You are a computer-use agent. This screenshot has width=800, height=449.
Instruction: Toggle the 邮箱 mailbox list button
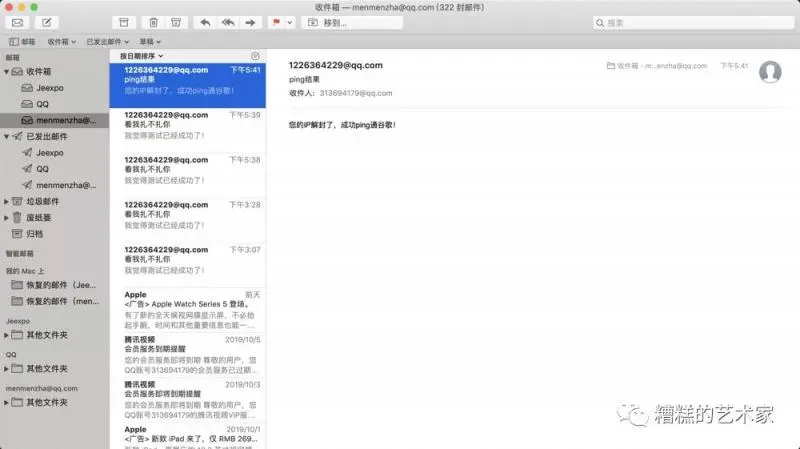pyautogui.click(x=22, y=41)
